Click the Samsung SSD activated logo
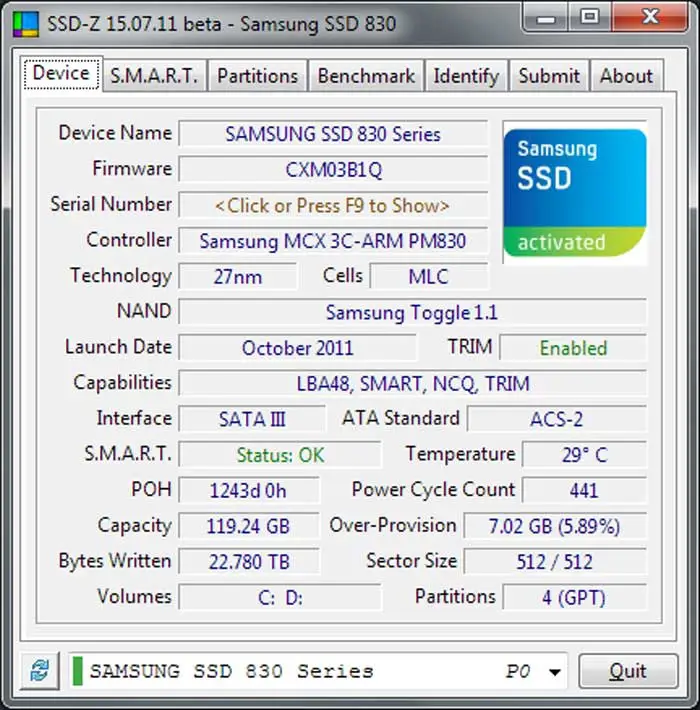Viewport: 700px width, 710px height. click(x=575, y=193)
